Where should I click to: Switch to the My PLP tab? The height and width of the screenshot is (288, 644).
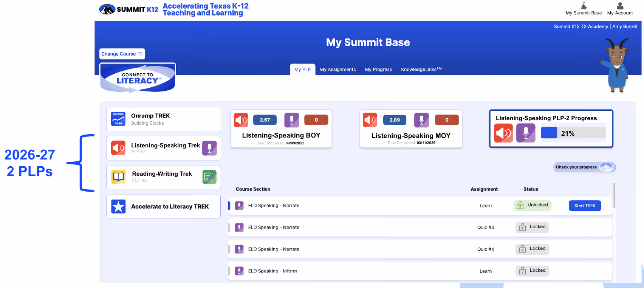(302, 70)
